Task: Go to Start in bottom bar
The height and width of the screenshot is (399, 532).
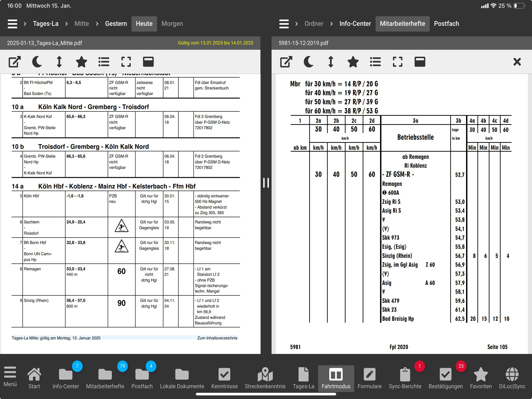Action: 34,378
